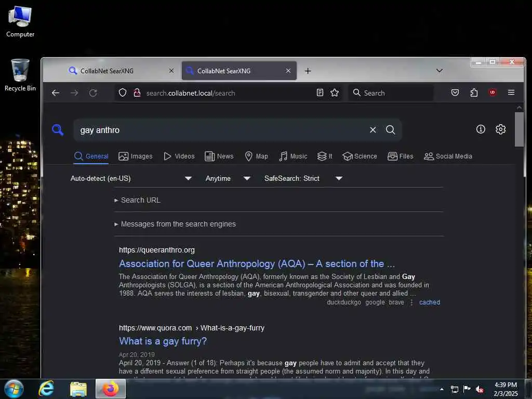Toggle Firefox reader view
The width and height of the screenshot is (532, 399).
pos(320,92)
